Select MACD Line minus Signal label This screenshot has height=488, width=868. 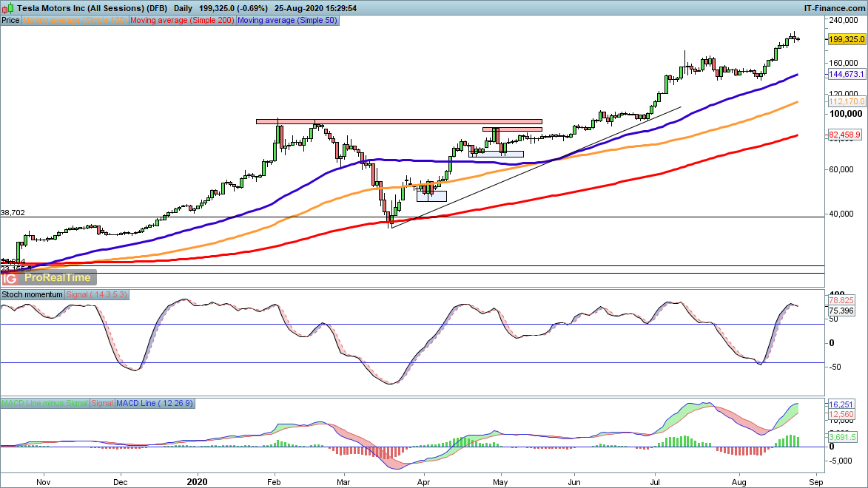pos(44,403)
